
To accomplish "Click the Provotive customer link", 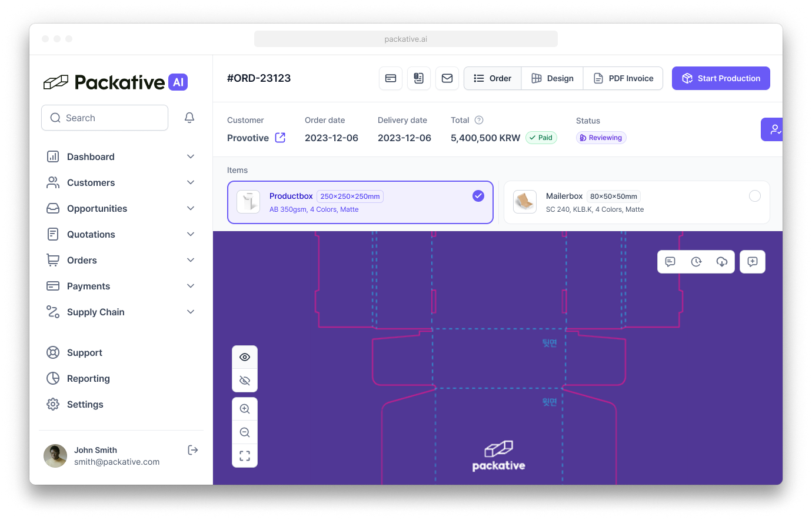I will tap(248, 138).
